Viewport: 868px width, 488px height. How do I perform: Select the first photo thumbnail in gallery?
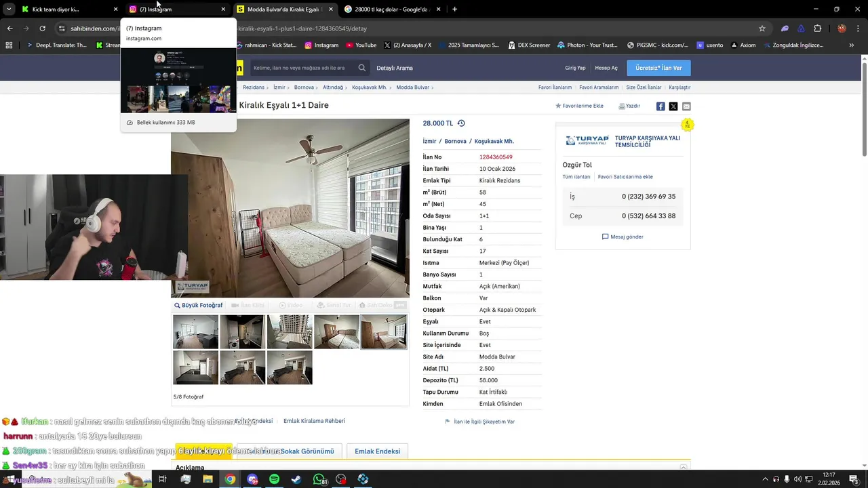[x=196, y=331]
